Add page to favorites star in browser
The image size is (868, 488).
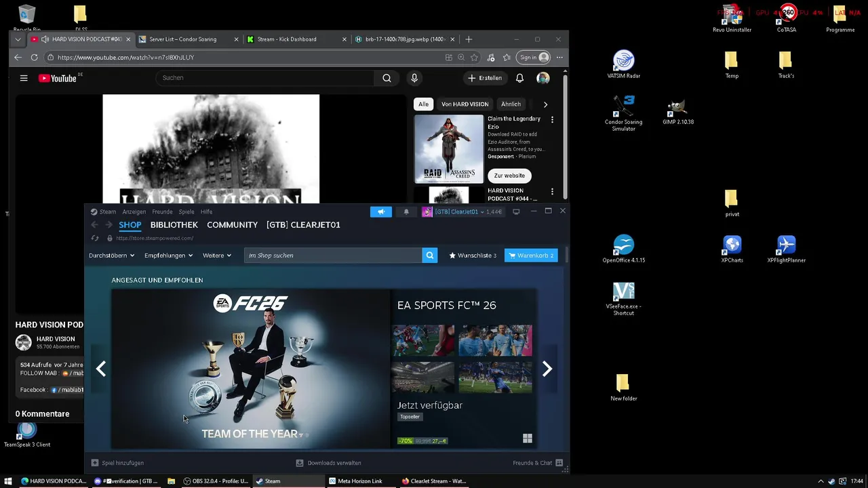pos(474,58)
